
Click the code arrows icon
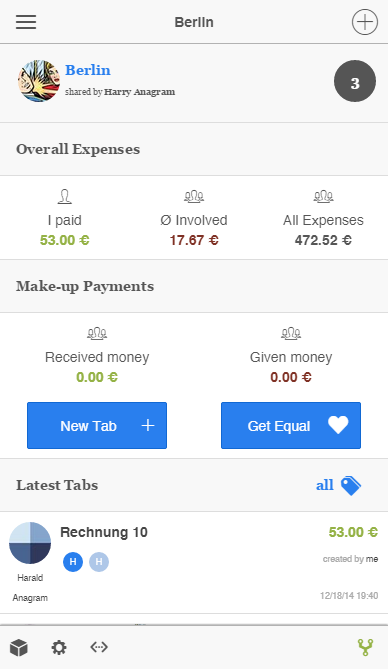99,647
